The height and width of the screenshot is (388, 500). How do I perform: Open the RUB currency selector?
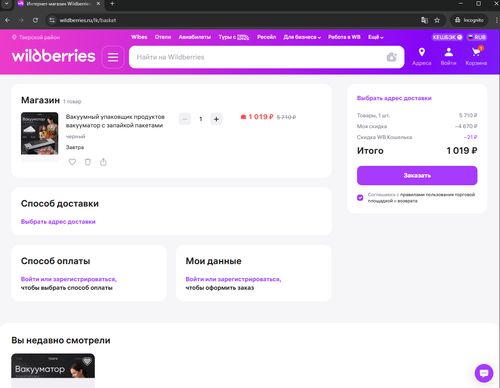point(477,37)
